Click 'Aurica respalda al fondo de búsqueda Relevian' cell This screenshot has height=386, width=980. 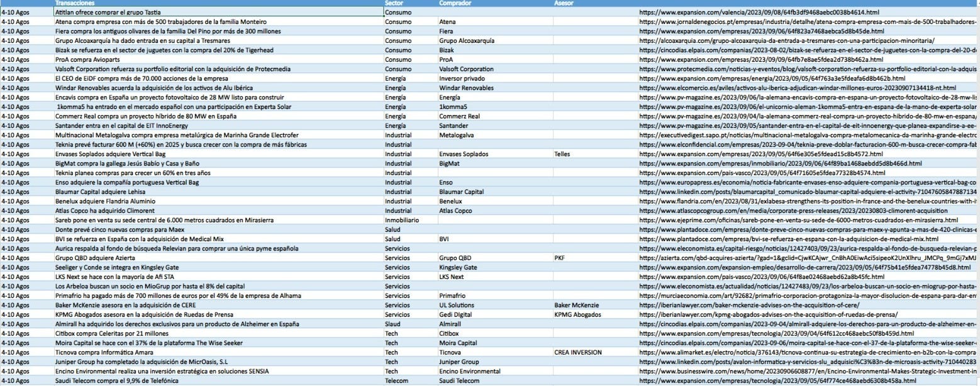coord(218,248)
